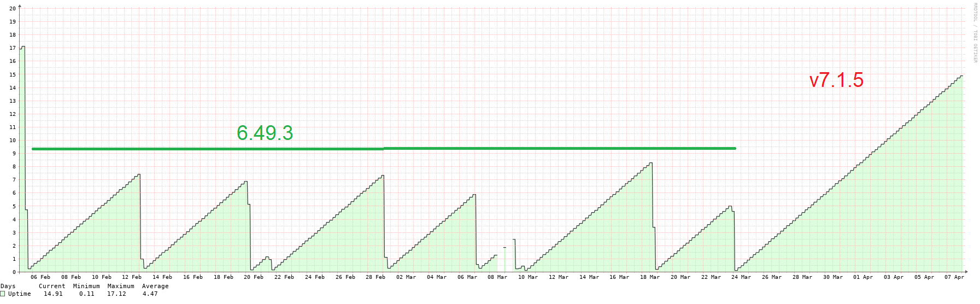Click the 30 Mar date label
980x304 pixels.
833,277
